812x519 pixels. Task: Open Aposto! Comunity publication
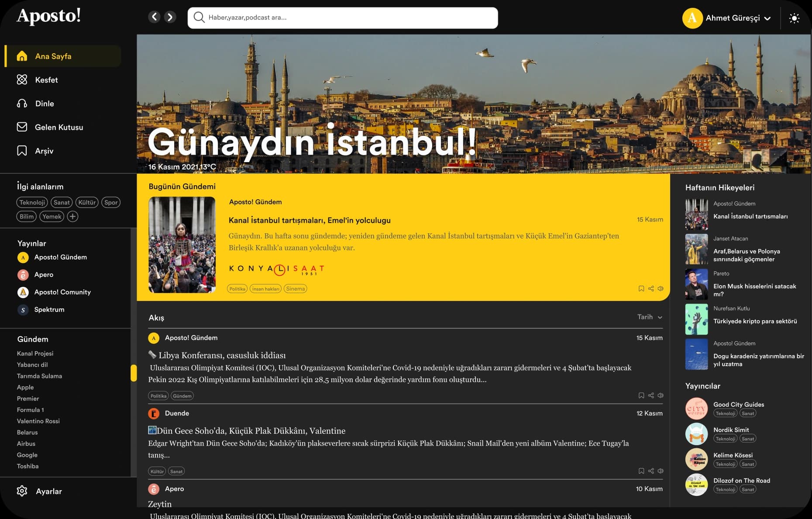(54, 292)
